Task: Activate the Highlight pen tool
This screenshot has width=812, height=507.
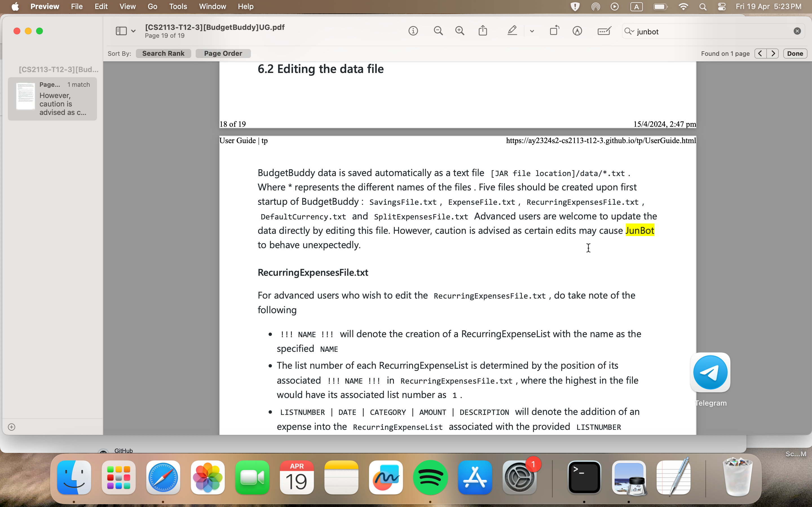Action: click(x=512, y=31)
